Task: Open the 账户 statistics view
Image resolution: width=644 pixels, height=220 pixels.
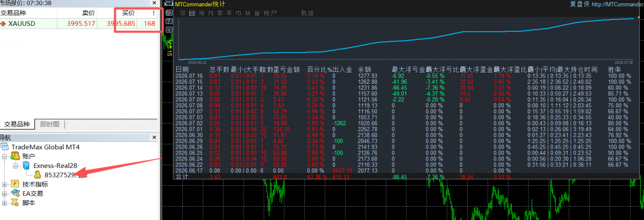Action: [270, 13]
